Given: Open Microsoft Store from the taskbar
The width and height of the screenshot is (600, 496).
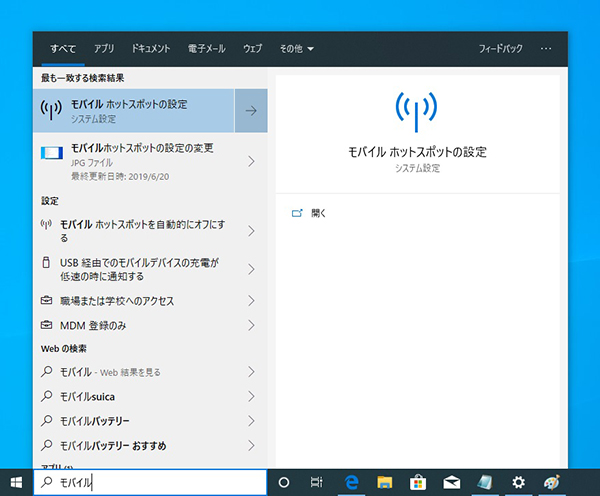Looking at the screenshot, I should pyautogui.click(x=418, y=482).
